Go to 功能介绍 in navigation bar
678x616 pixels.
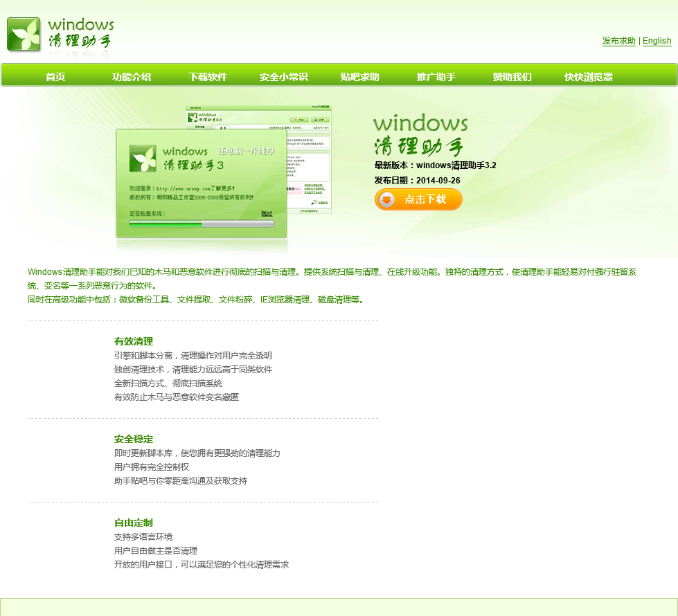pos(132,77)
